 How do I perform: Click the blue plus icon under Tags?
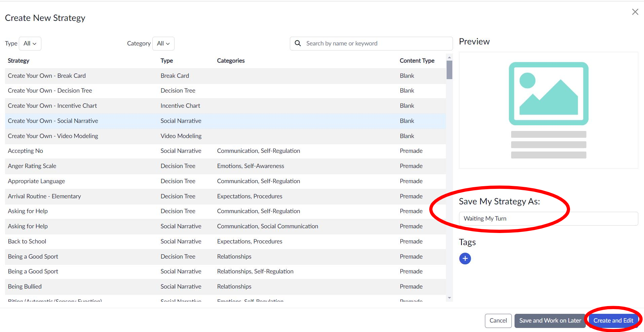(x=465, y=259)
